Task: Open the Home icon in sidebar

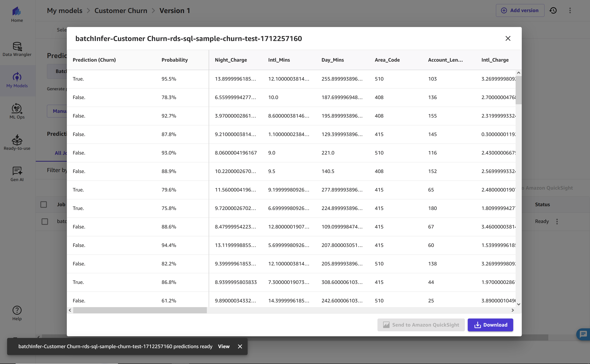Action: pyautogui.click(x=17, y=14)
